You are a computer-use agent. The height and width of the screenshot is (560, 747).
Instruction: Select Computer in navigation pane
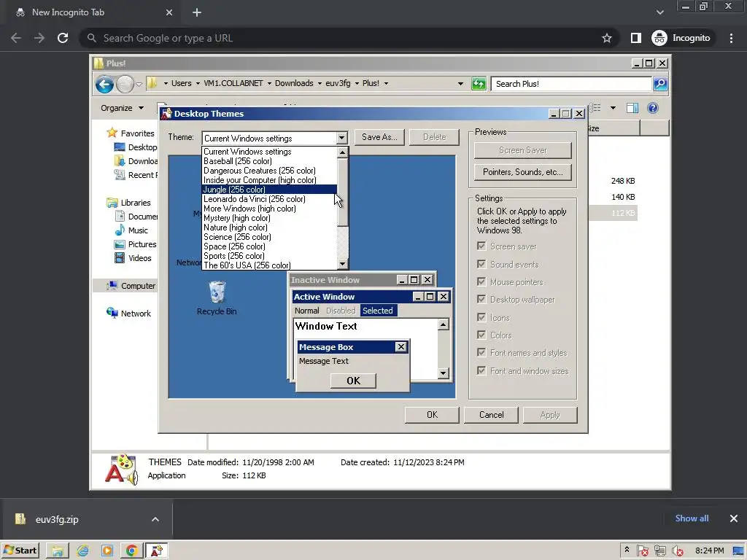pos(138,286)
